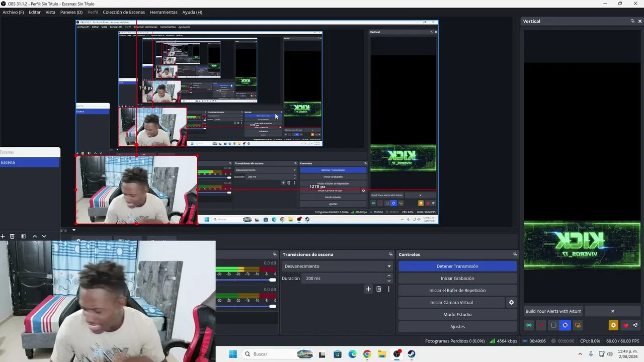Click the 4564 kbps bitrate indicator
644x362 pixels.
[503, 341]
